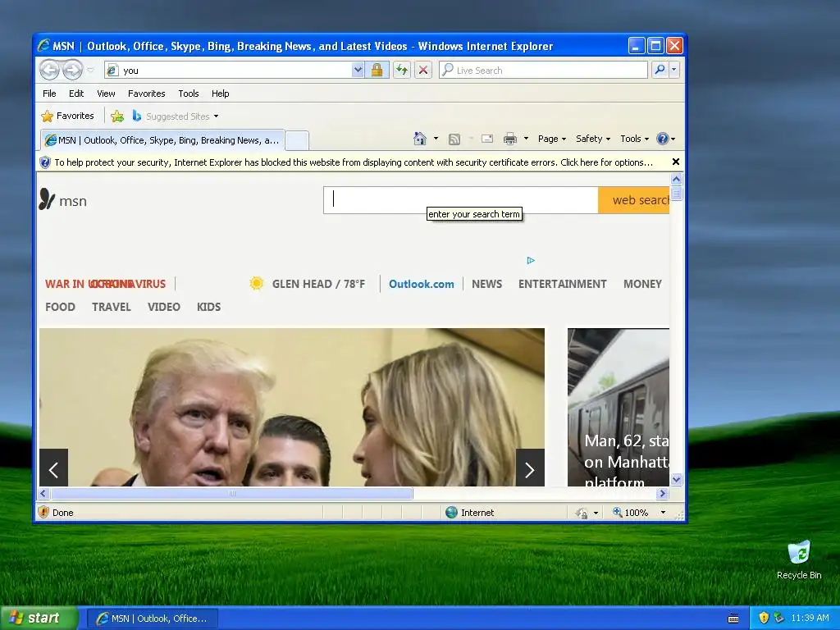Show previous slide in the carousel
The image size is (840, 630).
53,468
